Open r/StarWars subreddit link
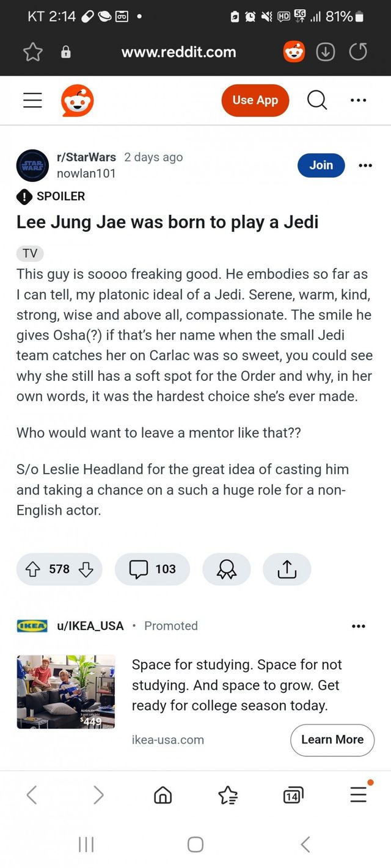Screen dimensions: 391x868 click(x=86, y=157)
